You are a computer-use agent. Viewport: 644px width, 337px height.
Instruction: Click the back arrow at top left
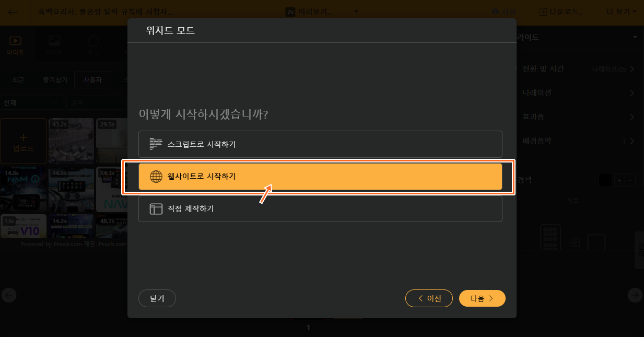pyautogui.click(x=13, y=11)
